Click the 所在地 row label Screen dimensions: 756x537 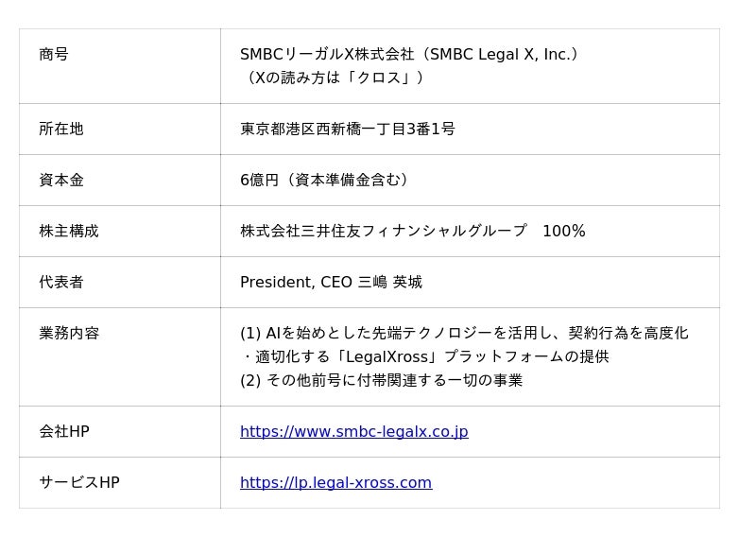coord(61,129)
